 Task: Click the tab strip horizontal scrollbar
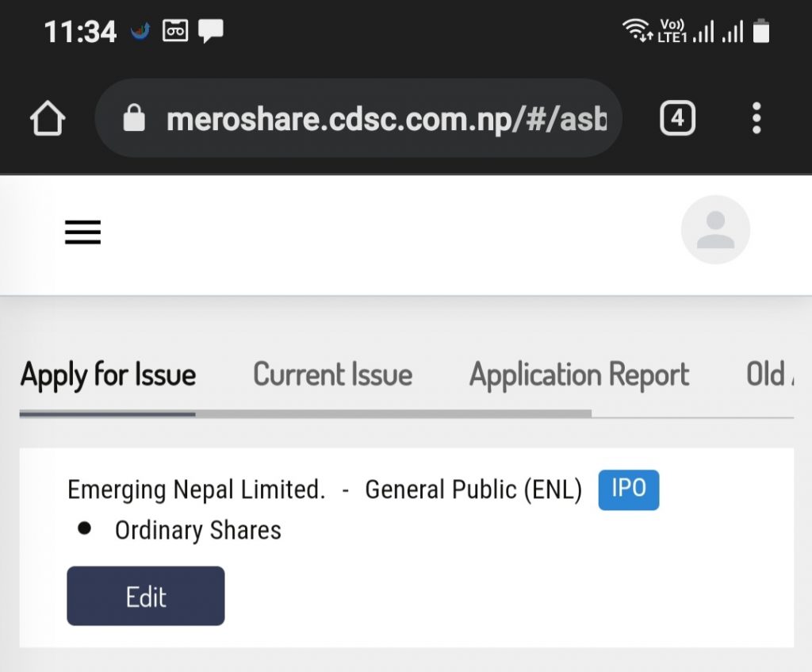tap(305, 413)
